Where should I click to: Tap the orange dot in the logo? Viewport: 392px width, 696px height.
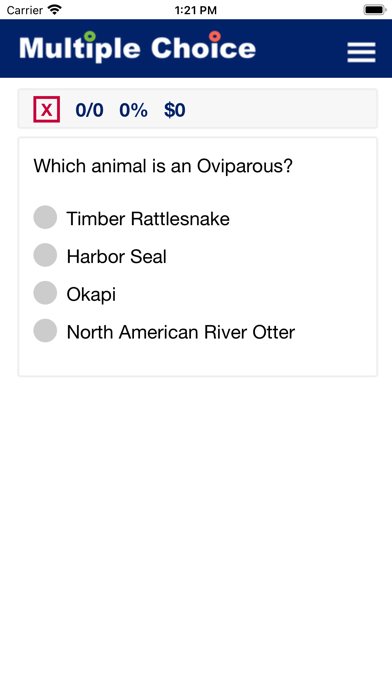(215, 36)
